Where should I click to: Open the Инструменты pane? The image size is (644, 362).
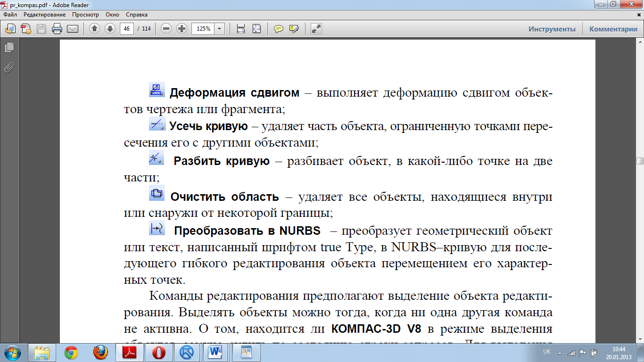552,29
